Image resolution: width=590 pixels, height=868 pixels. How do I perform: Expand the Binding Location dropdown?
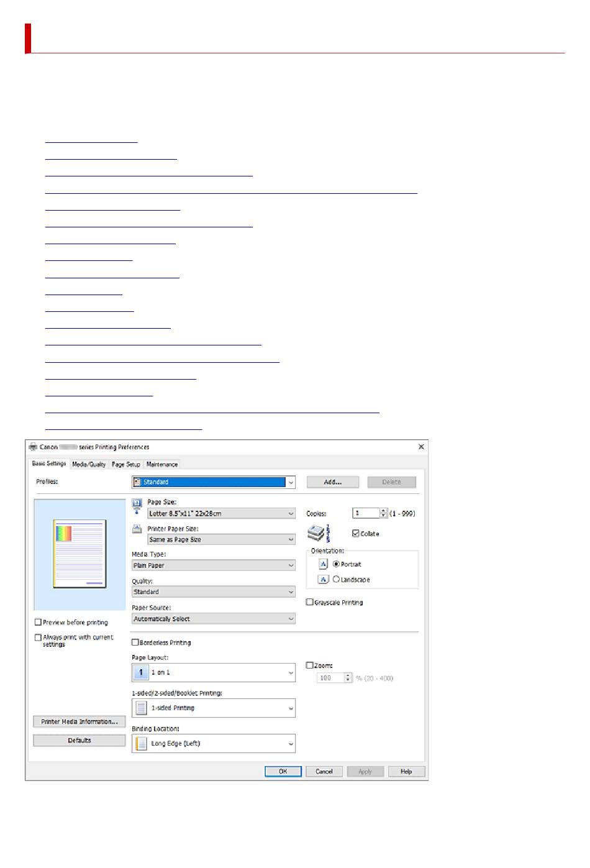tap(214, 743)
